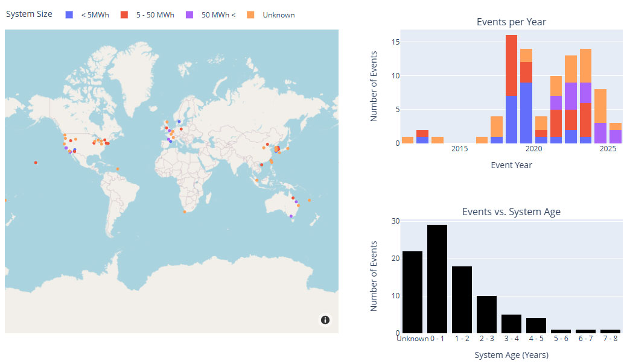Click the blue '< 5MWh' legend swatch
Viewport: 627px width, 364px height.
pos(69,15)
